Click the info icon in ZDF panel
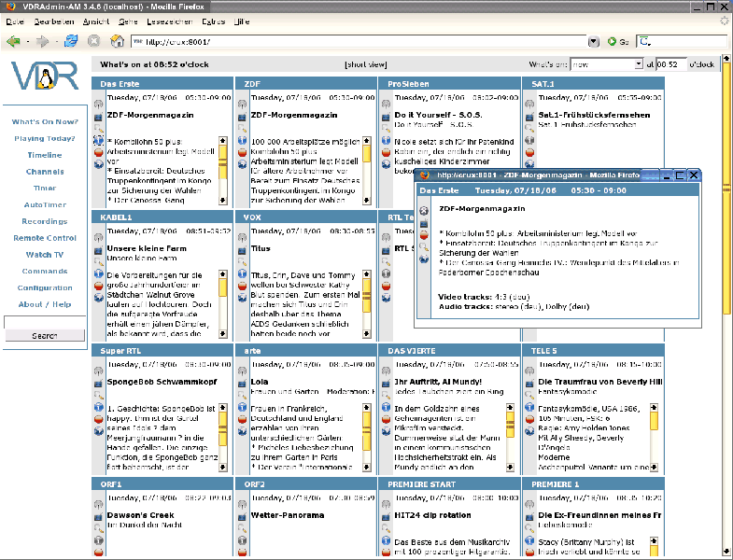 [242, 142]
